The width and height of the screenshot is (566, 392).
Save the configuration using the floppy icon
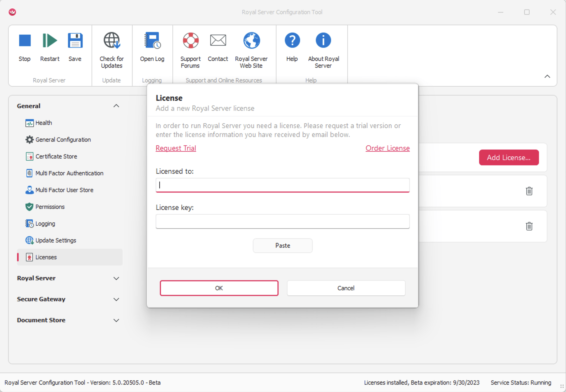coord(75,47)
